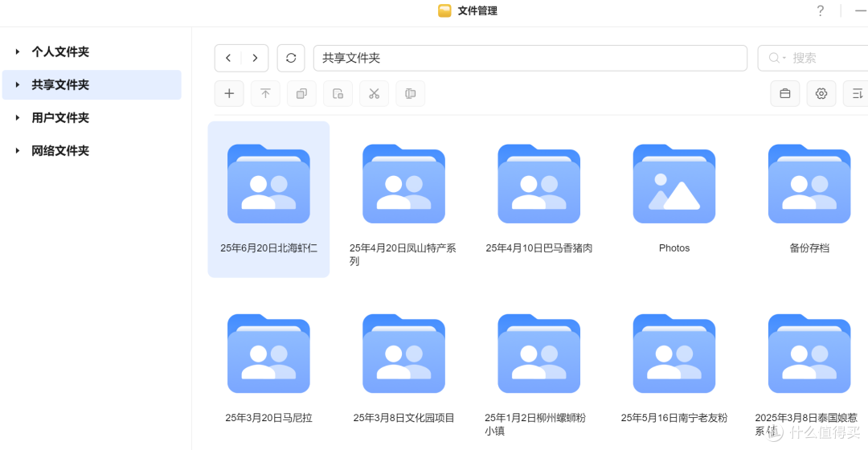Click the briefcase icon beside the settings gear
The width and height of the screenshot is (868, 450).
[785, 93]
